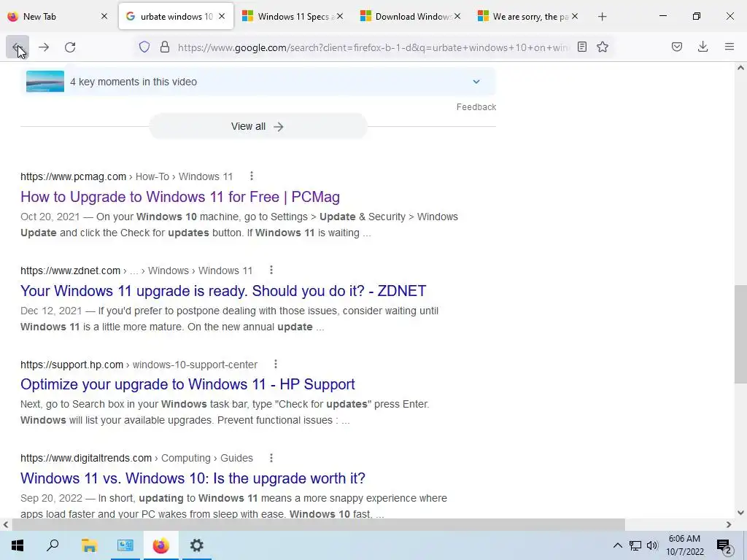Screen dimensions: 747x560
Task: Click the 'View all' button
Action: click(x=258, y=126)
